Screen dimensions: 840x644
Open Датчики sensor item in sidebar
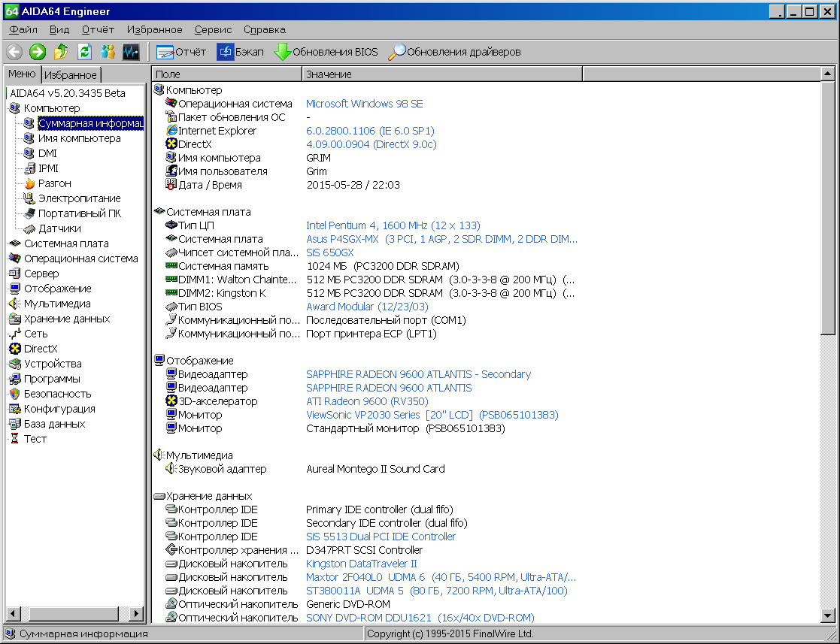click(x=59, y=228)
